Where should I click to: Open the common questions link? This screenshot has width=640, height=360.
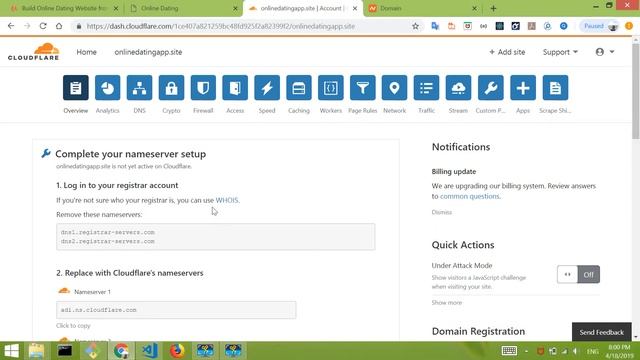[469, 196]
